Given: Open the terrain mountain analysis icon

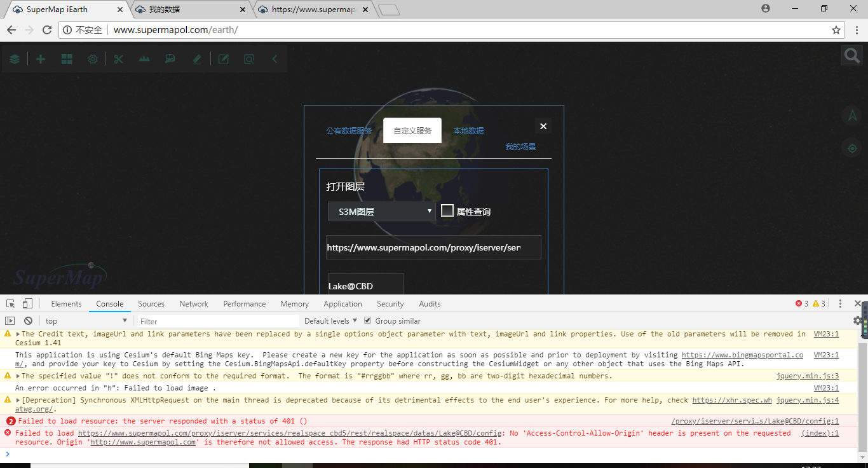Looking at the screenshot, I should coord(144,59).
